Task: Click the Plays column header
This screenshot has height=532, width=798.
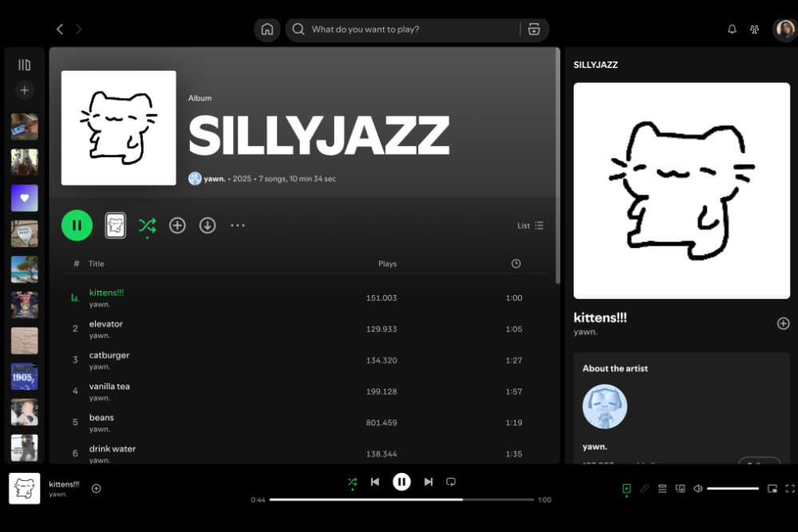Action: (387, 263)
